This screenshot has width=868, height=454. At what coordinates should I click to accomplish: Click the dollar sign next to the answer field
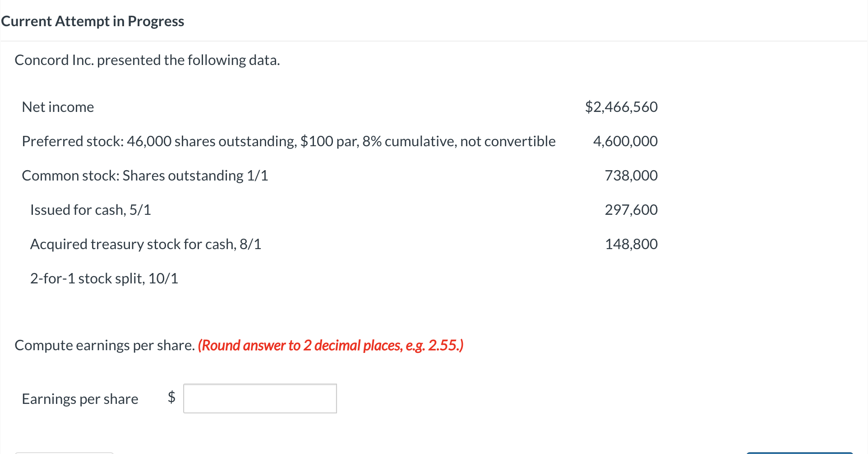click(x=171, y=398)
